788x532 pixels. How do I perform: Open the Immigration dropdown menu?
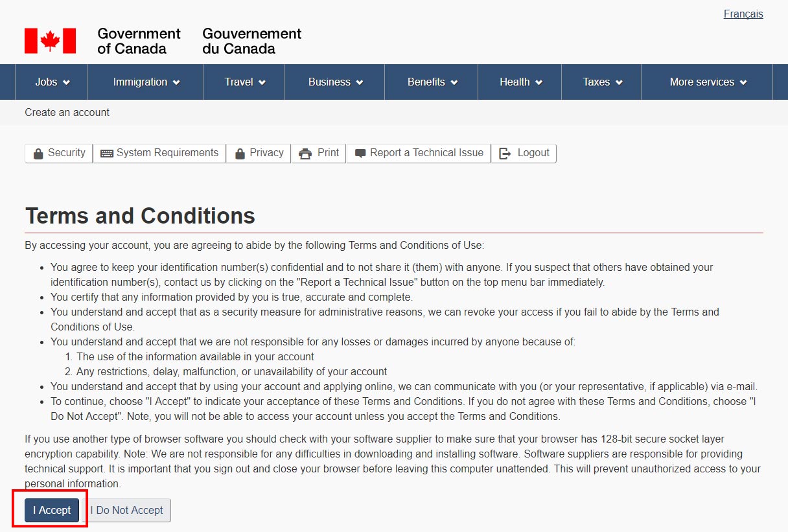(x=146, y=82)
